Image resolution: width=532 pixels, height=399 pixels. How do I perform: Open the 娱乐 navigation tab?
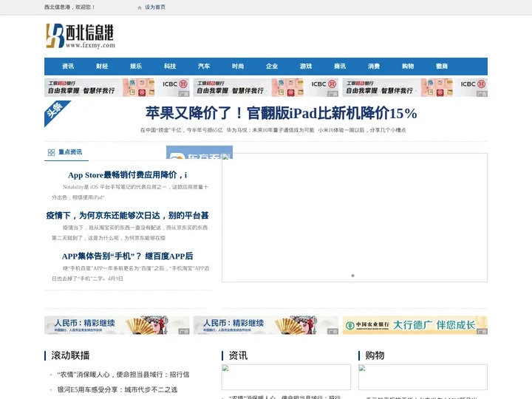tap(136, 66)
